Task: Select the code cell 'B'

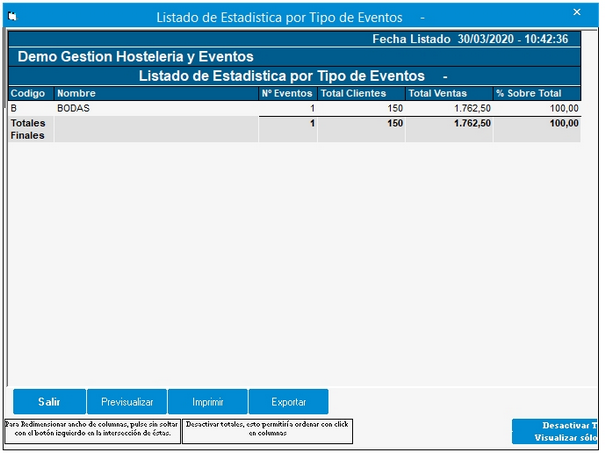Action: 31,108
